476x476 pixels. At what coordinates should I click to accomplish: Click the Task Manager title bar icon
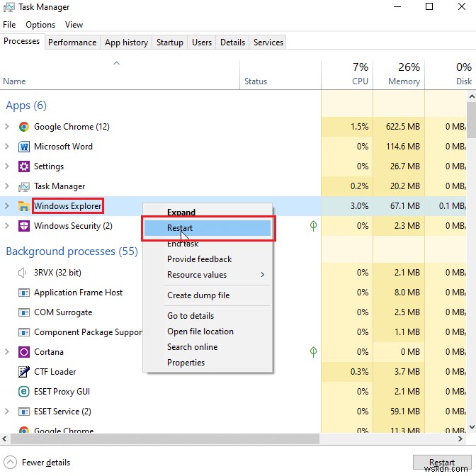click(x=8, y=7)
